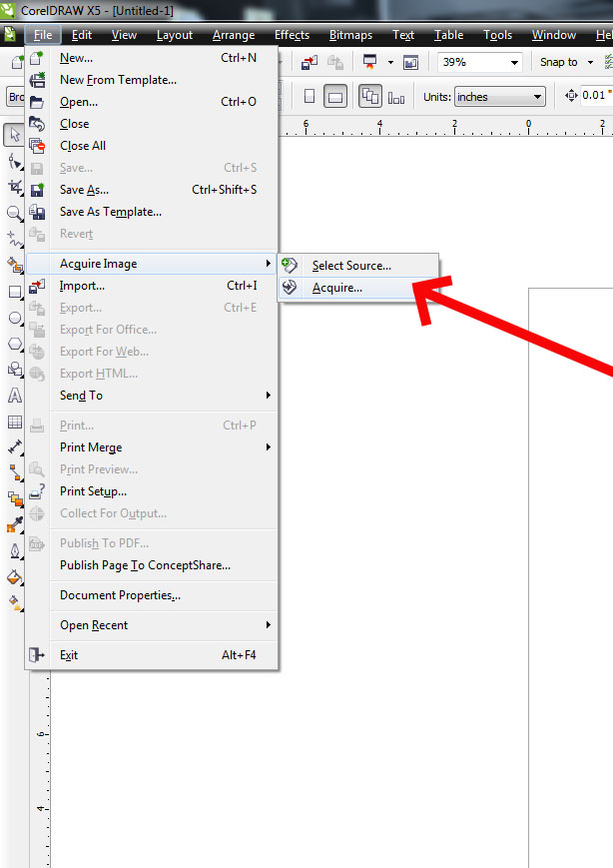The image size is (613, 868).
Task: Select the Pick tool in toolbox
Action: (14, 135)
